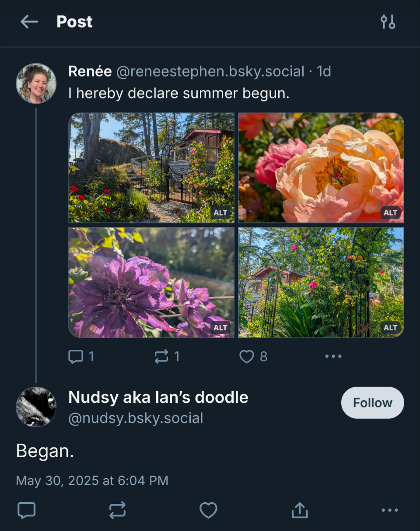Reply to Nudsy's post

point(26,510)
